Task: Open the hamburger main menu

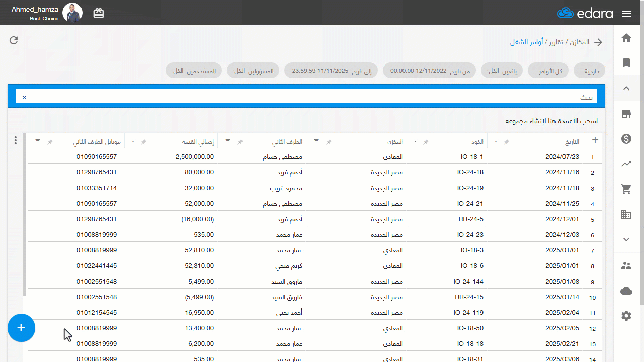Action: point(627,14)
